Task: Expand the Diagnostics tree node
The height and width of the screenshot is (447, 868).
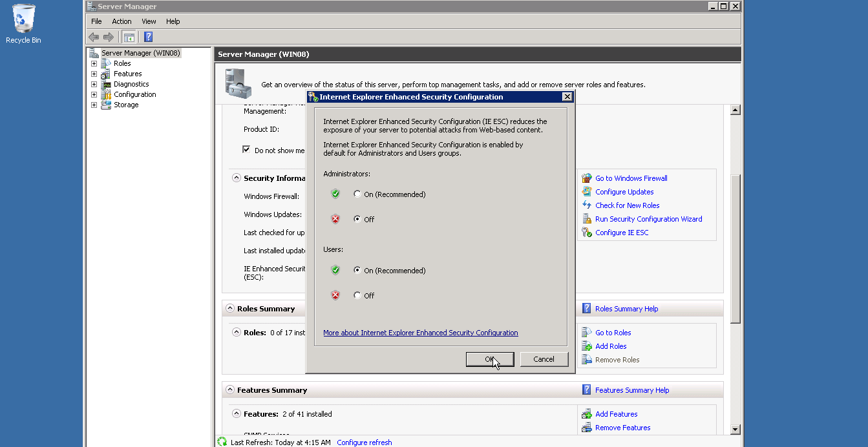Action: (x=94, y=84)
